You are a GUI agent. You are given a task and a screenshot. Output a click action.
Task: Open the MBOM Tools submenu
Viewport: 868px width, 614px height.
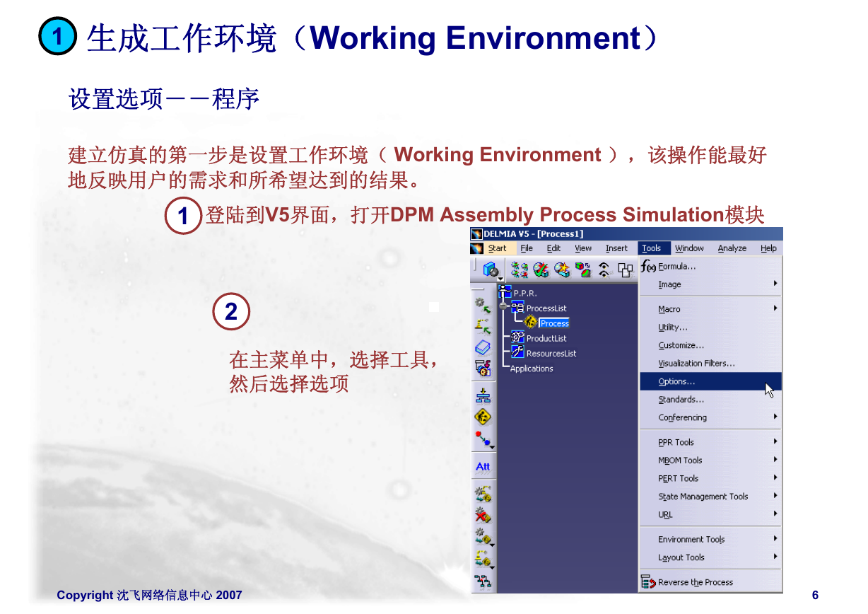(710, 460)
